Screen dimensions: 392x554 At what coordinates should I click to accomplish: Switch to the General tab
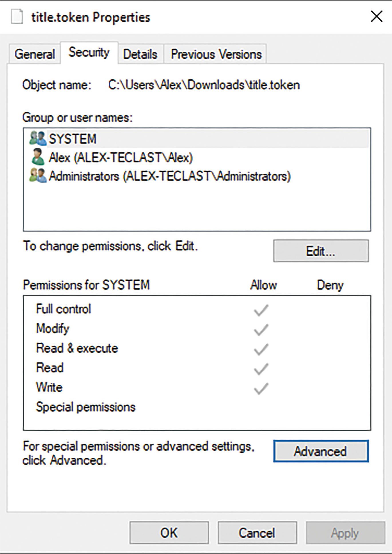[x=34, y=54]
